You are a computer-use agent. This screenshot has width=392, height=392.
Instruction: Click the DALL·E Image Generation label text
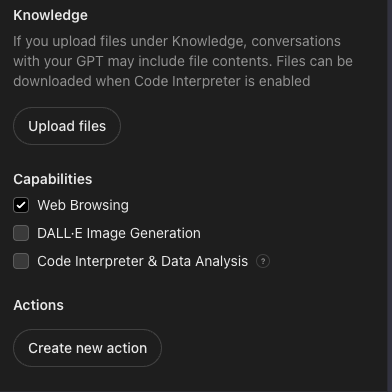(x=119, y=233)
